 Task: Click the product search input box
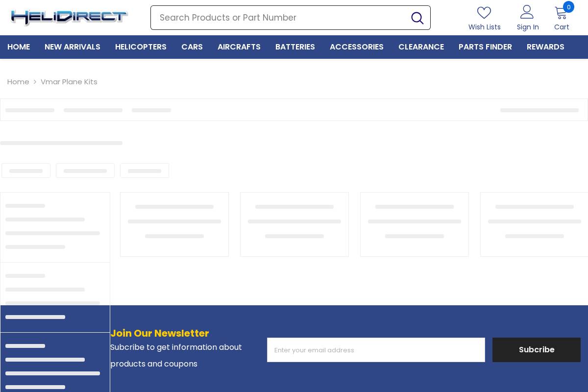pos(279,18)
